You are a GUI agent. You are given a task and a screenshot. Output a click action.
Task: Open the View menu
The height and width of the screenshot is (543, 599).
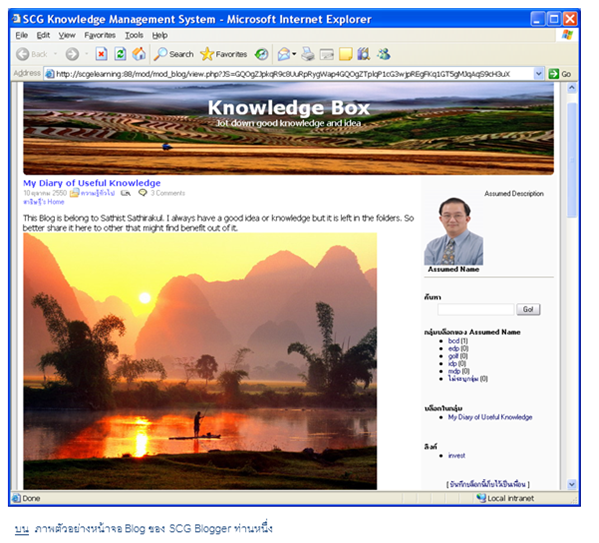tap(67, 35)
